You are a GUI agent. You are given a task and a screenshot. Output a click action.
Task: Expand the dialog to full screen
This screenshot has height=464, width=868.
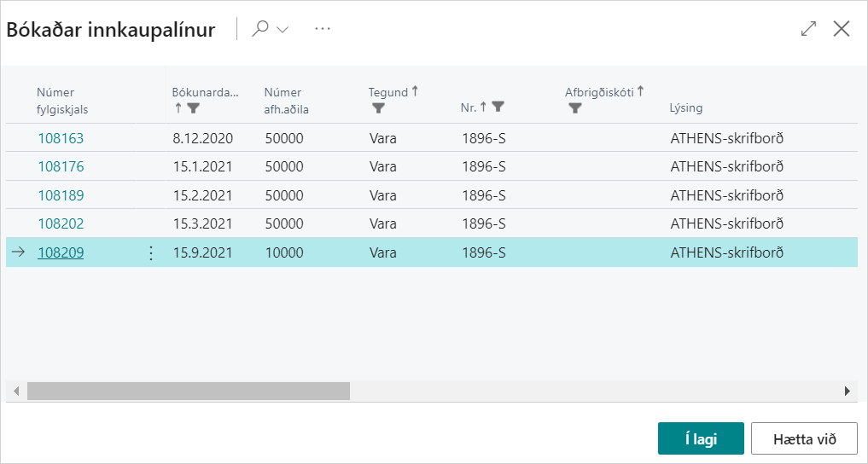coord(808,29)
